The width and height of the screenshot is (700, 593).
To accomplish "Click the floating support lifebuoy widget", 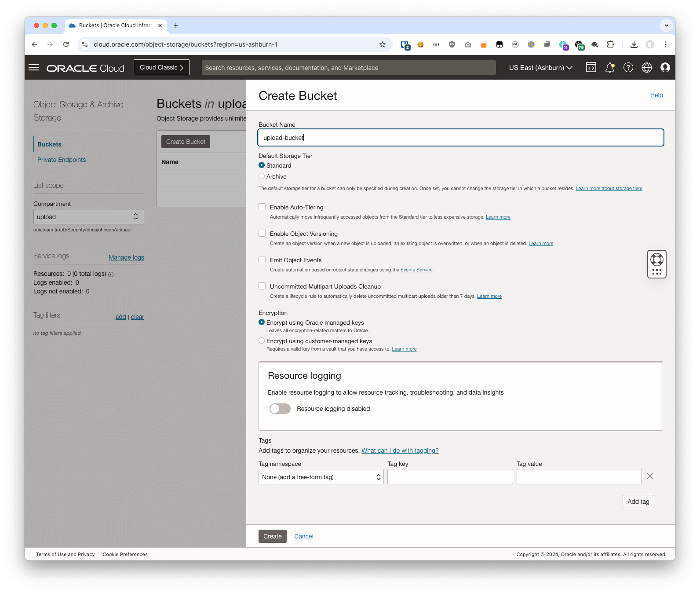I will pos(657,264).
